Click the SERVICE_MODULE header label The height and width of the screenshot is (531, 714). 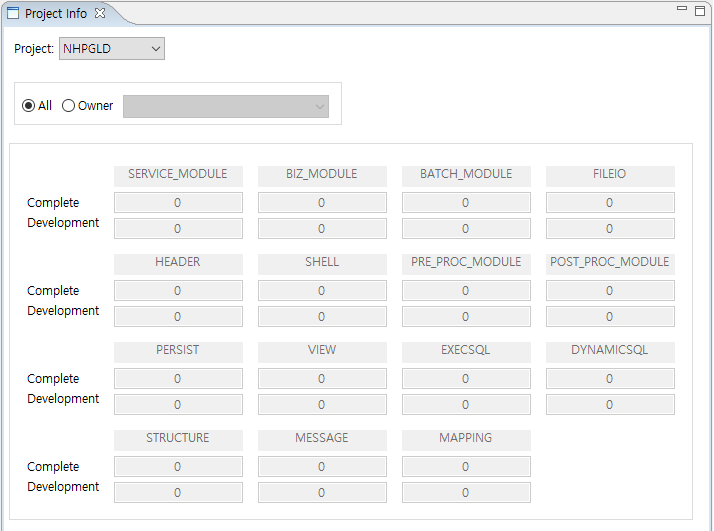(x=178, y=175)
